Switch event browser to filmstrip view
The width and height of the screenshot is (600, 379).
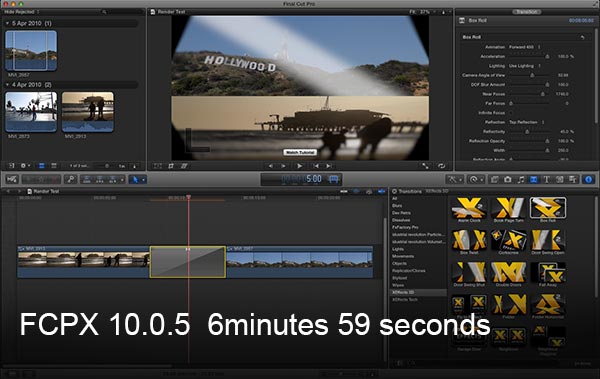coord(42,166)
